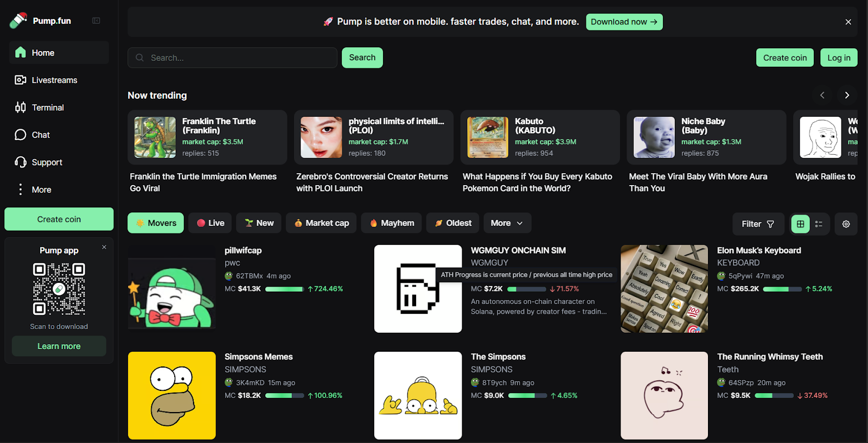Toggle the Live coins filter
The image size is (868, 443).
(x=210, y=223)
